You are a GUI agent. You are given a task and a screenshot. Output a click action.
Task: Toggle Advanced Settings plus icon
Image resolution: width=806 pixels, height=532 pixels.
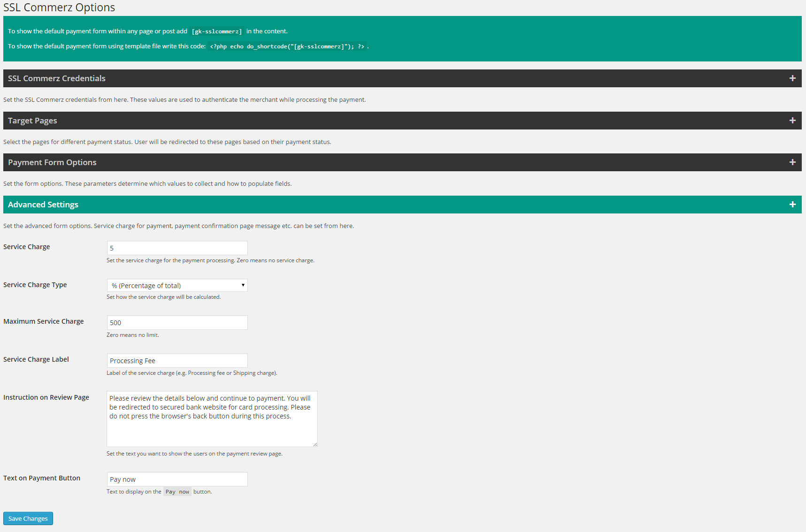(x=792, y=205)
